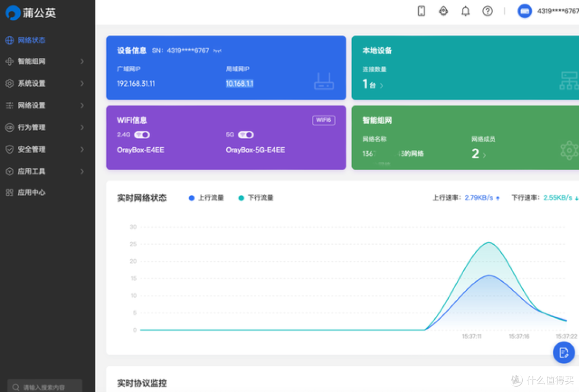Toggle the 2.4G WiFi switch
Viewport: 579px width, 392px height.
coord(142,135)
